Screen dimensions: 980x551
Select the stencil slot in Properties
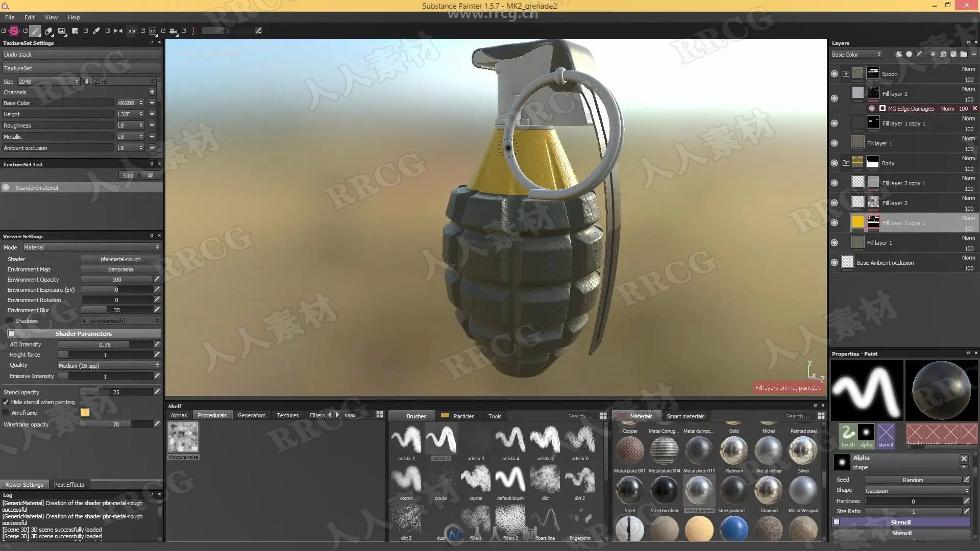pos(886,435)
